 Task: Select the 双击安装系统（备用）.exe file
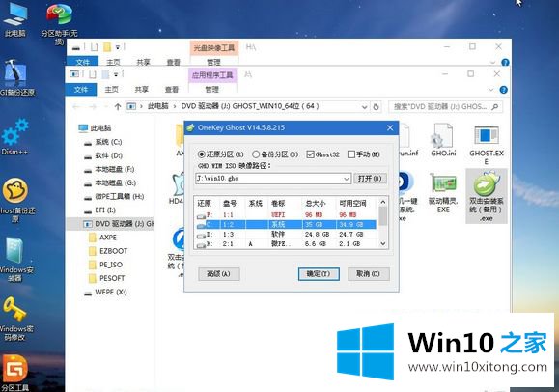point(487,196)
